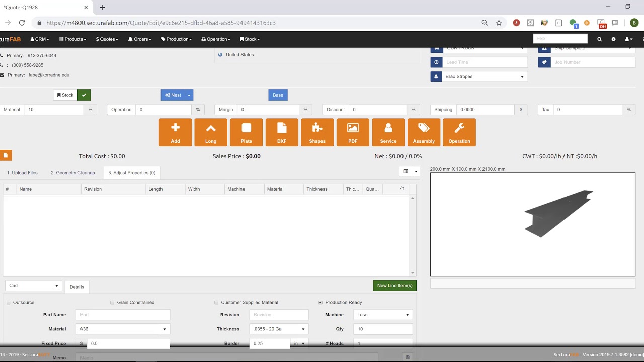Click the Long item button

(x=211, y=132)
